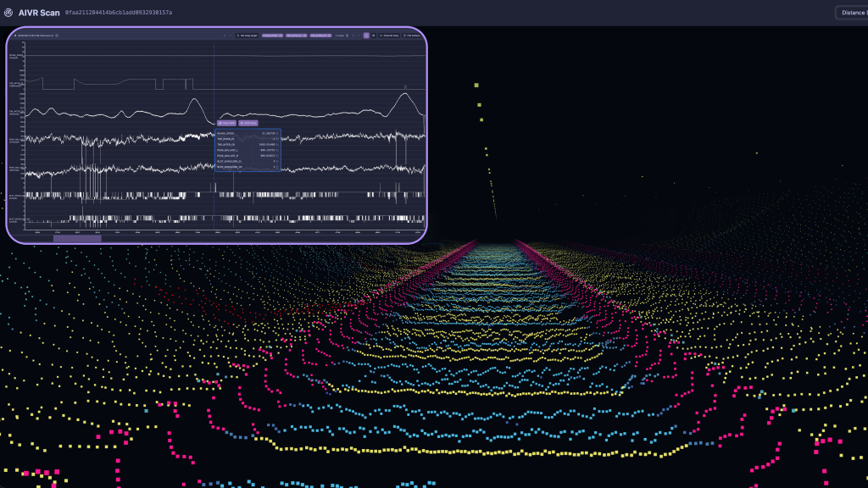Click the info icon beside the file name

(57, 36)
